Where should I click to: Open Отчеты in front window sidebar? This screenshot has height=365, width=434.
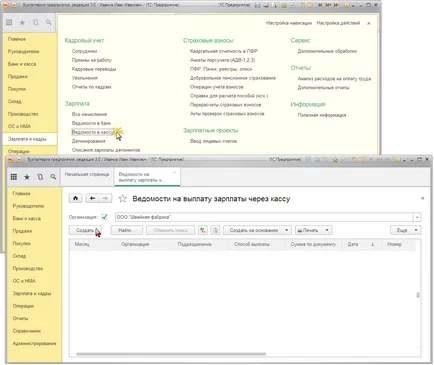(x=20, y=318)
